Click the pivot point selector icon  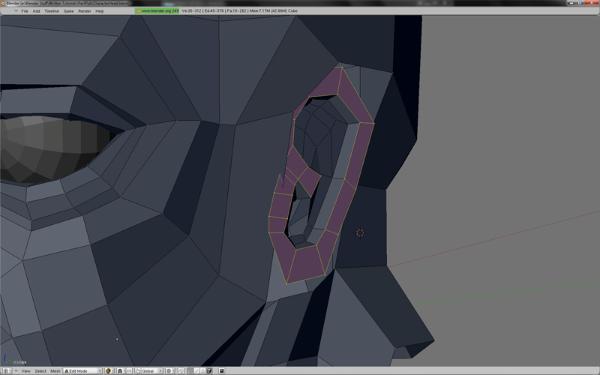tap(120, 371)
